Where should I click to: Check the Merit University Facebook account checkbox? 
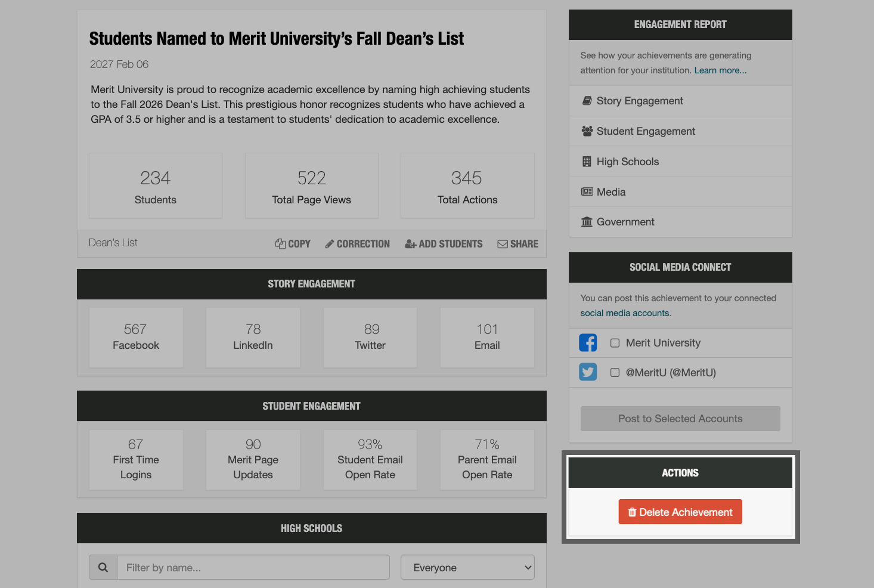point(615,342)
